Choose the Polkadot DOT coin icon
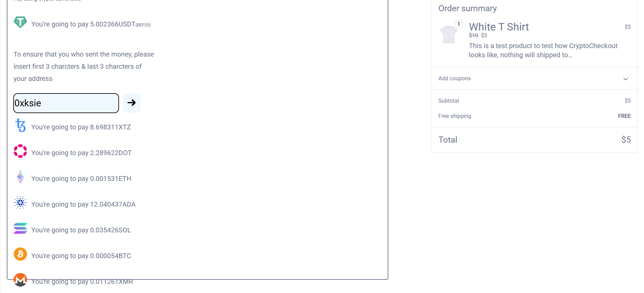The width and height of the screenshot is (644, 293). click(x=20, y=151)
